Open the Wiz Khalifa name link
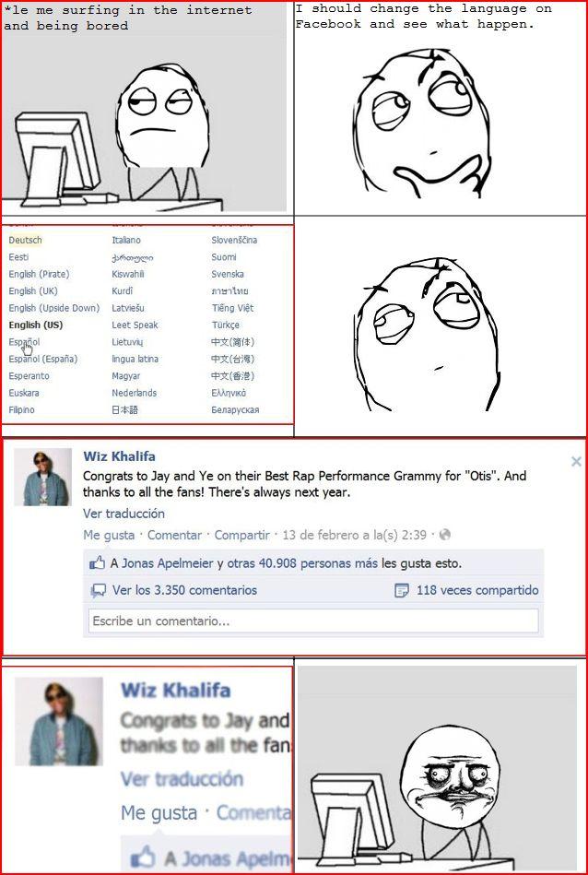Viewport: 588px width, 875px height. pos(120,455)
